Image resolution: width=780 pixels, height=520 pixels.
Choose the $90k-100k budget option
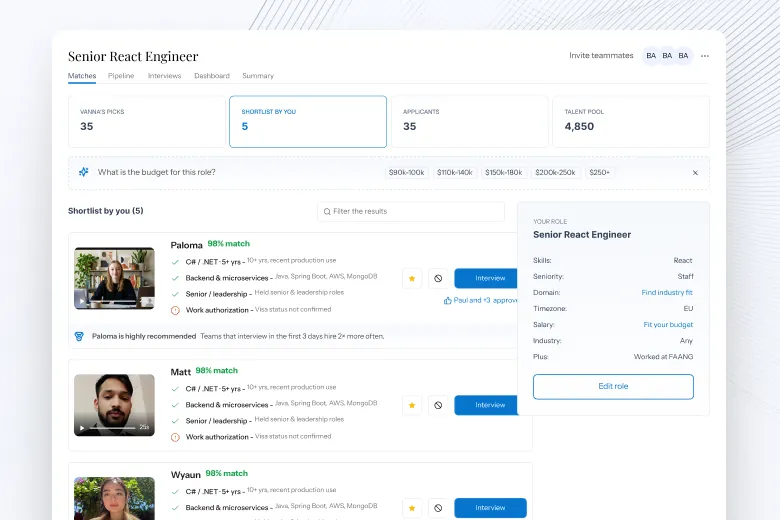(x=406, y=173)
